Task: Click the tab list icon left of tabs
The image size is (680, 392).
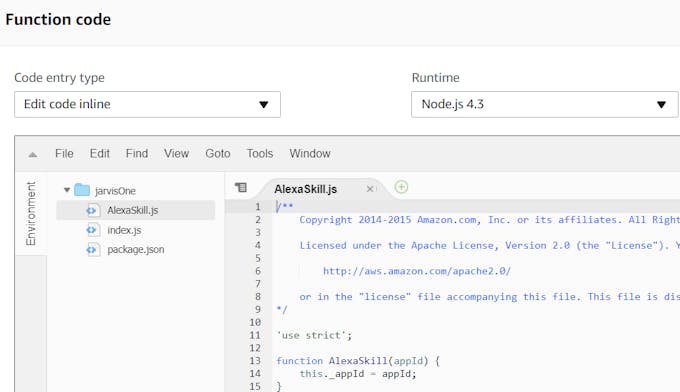Action: 241,187
